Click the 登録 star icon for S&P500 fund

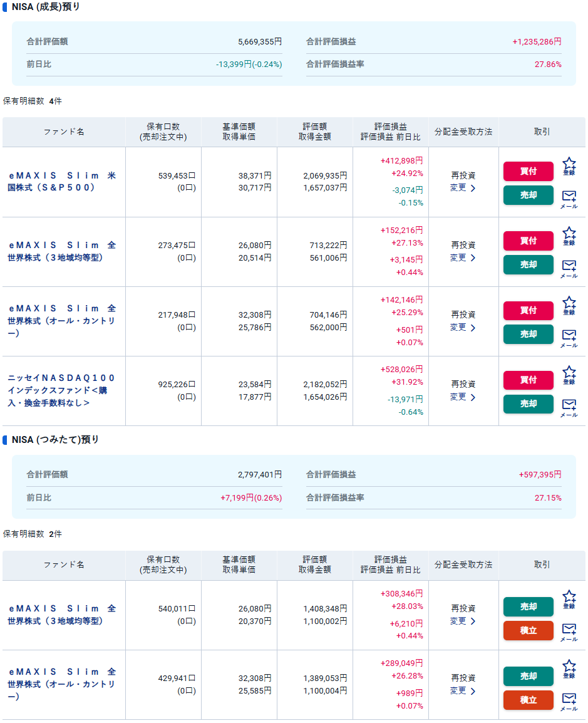[569, 165]
